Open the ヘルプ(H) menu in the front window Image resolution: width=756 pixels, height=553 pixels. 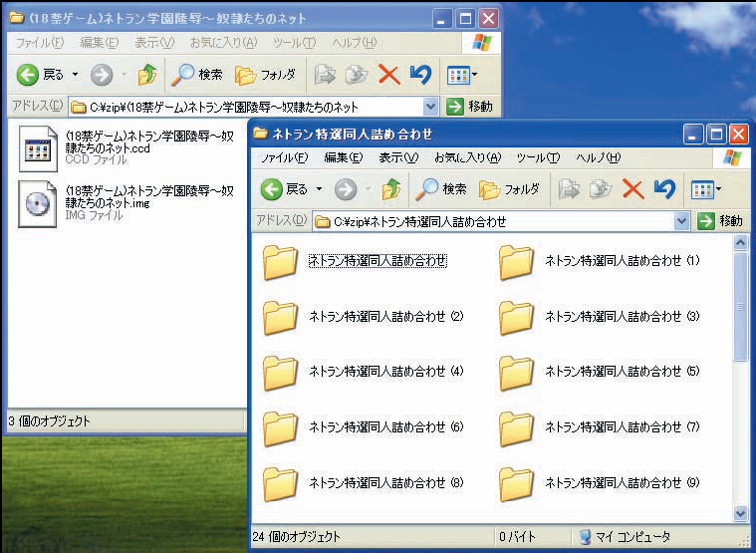599,157
